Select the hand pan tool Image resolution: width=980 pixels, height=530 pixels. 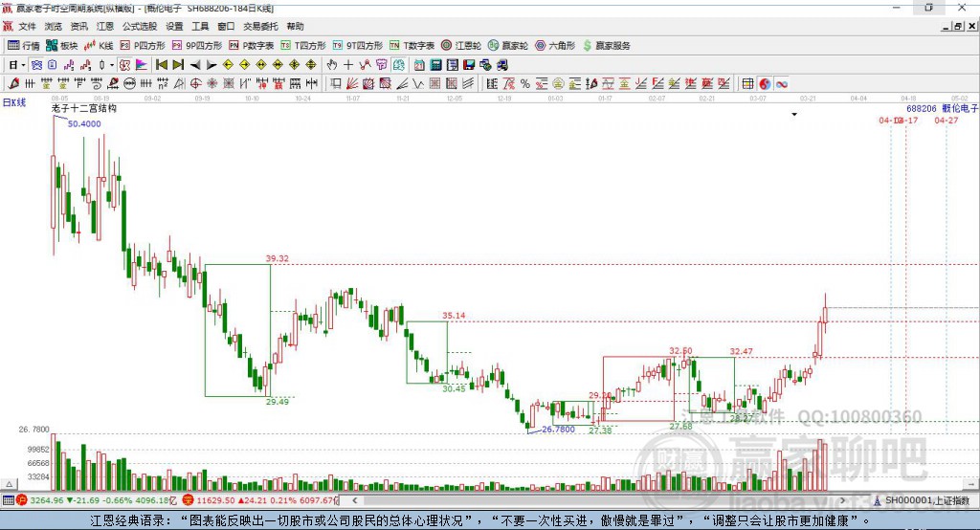[x=332, y=65]
